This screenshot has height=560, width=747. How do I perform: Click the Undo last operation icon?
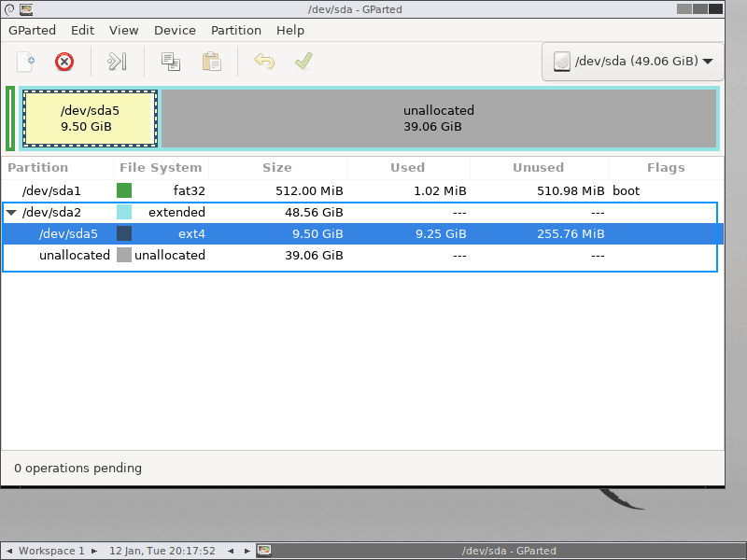pos(265,63)
